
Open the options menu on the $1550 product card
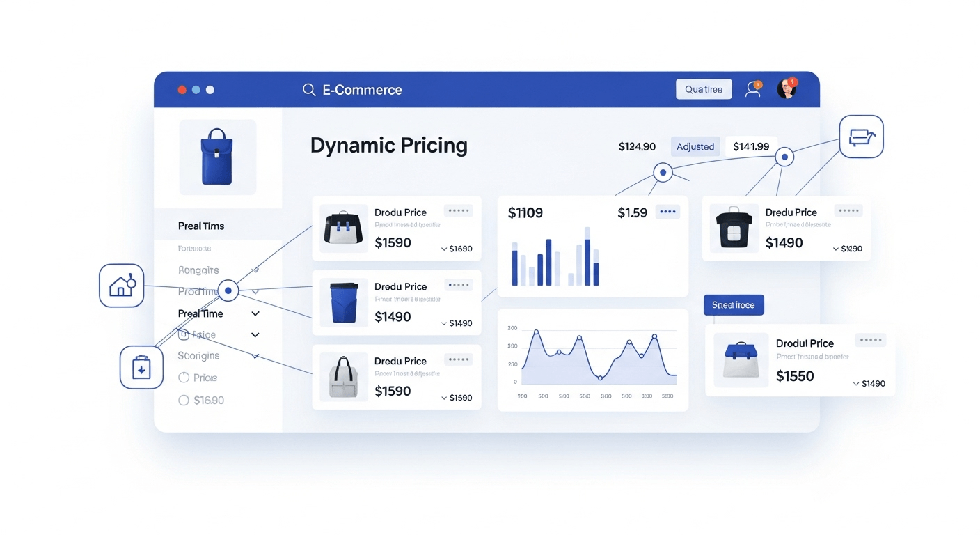(870, 339)
